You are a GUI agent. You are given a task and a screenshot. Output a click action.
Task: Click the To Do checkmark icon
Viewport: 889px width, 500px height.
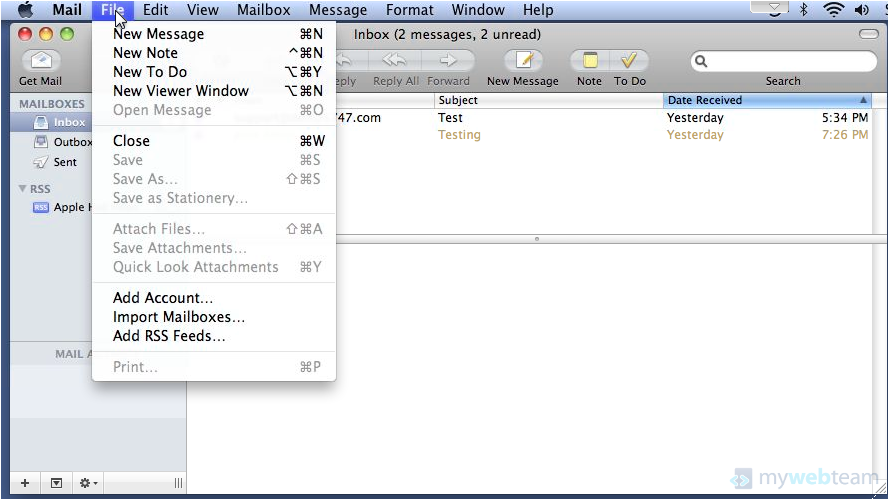click(630, 62)
